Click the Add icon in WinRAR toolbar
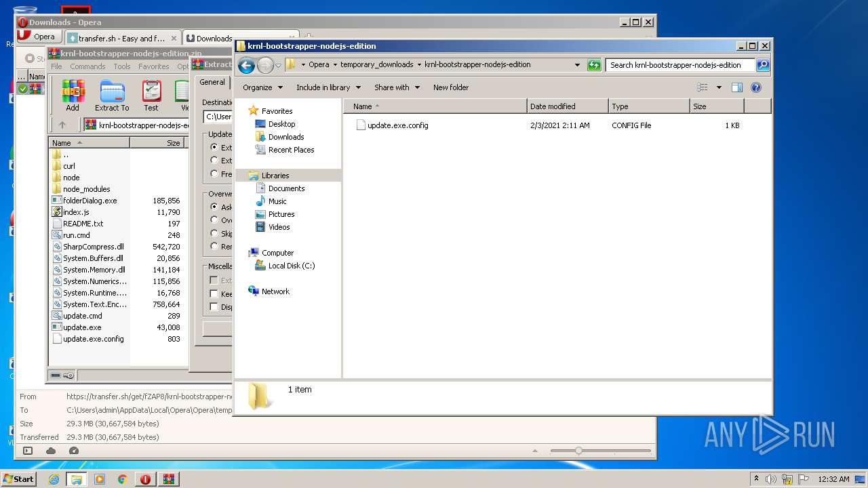868x488 pixels. click(x=73, y=96)
